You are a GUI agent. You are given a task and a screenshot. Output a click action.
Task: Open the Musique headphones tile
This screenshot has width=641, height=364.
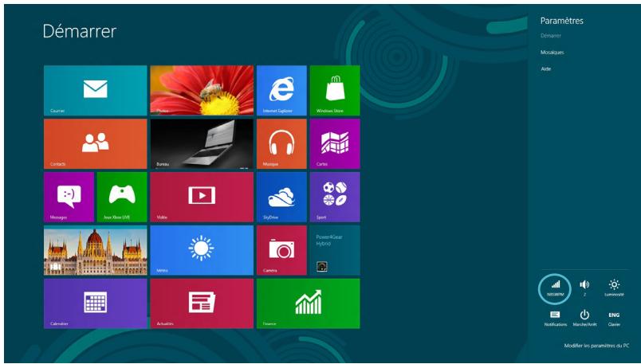pos(281,144)
